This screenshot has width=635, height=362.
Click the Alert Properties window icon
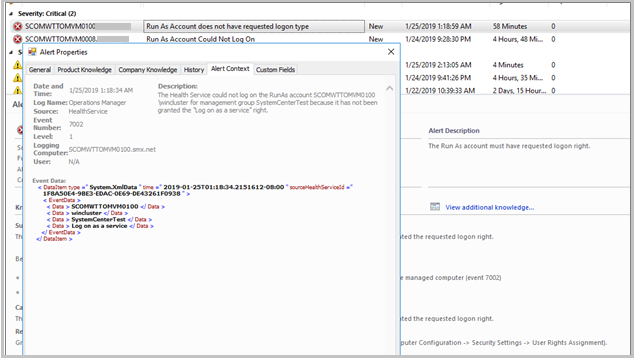pos(32,52)
